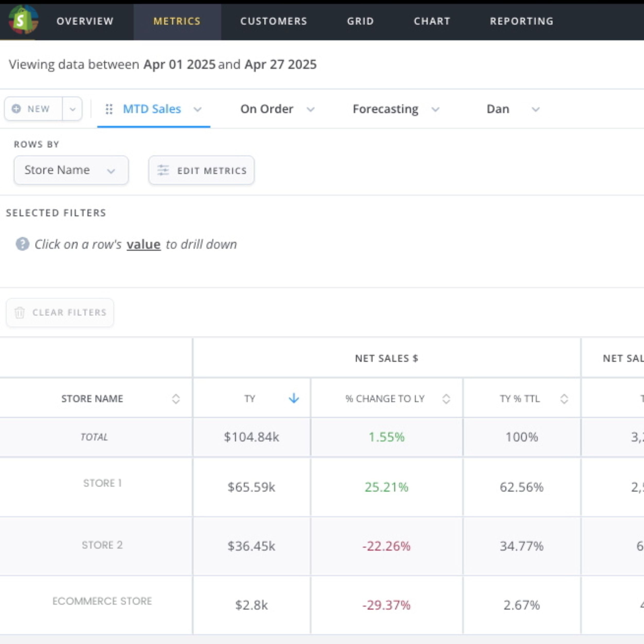Image resolution: width=644 pixels, height=644 pixels.
Task: Click the drag handle beside MTD Sales
Action: pyautogui.click(x=109, y=109)
